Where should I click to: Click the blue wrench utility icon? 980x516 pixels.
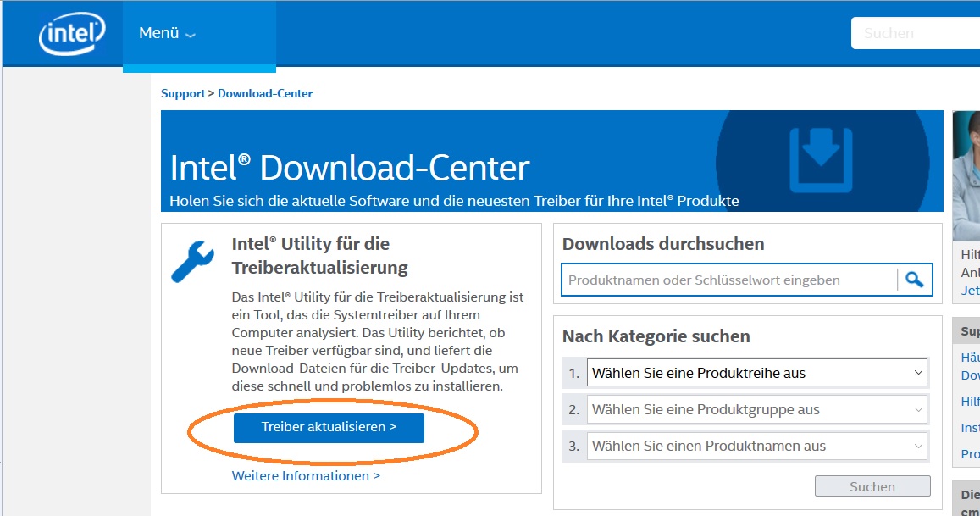click(192, 262)
